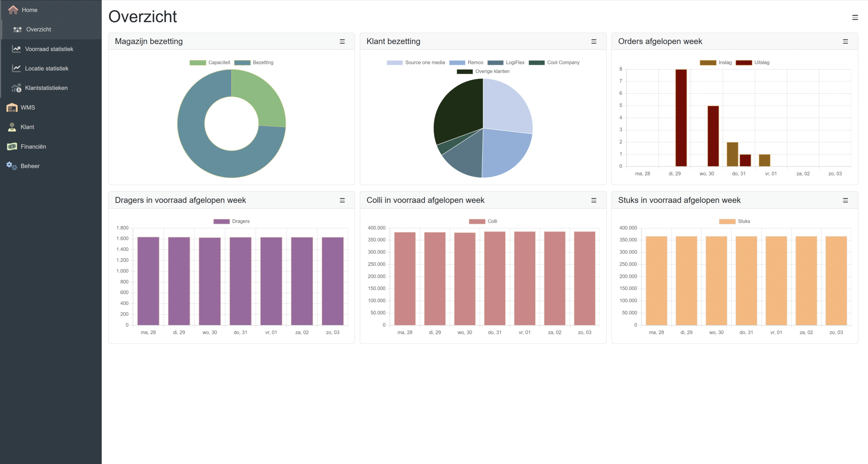Select Overzicht sidebar menu item
Viewport: 868px width, 464px height.
39,29
